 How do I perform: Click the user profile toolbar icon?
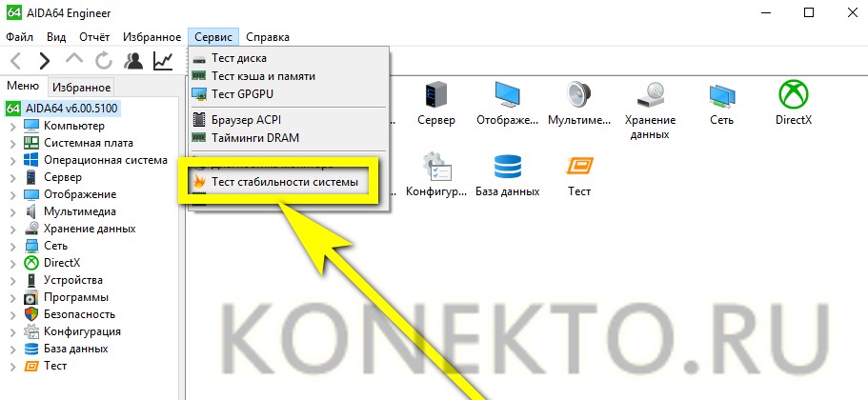[x=132, y=60]
